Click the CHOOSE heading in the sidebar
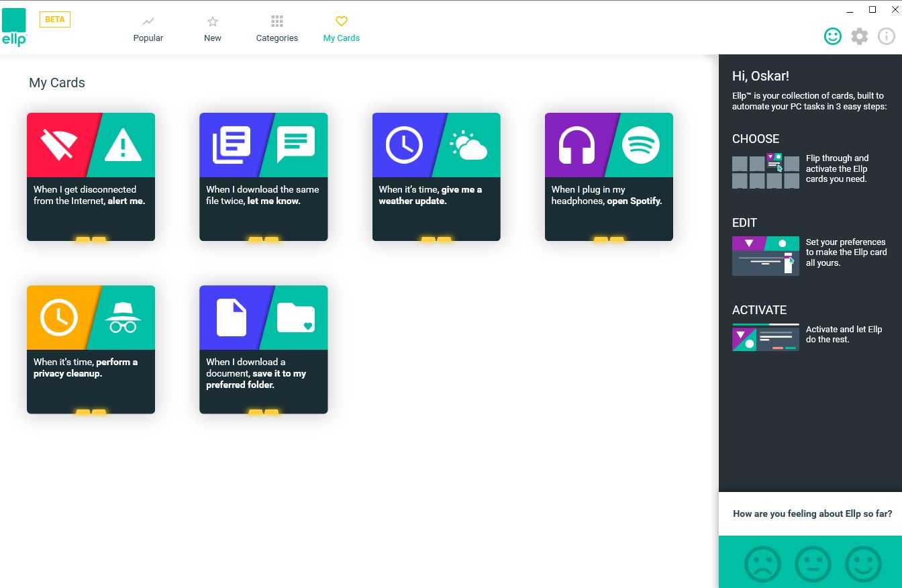 (756, 139)
